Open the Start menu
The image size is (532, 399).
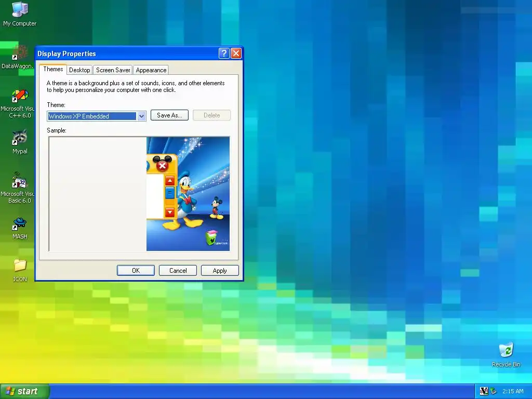tap(25, 391)
